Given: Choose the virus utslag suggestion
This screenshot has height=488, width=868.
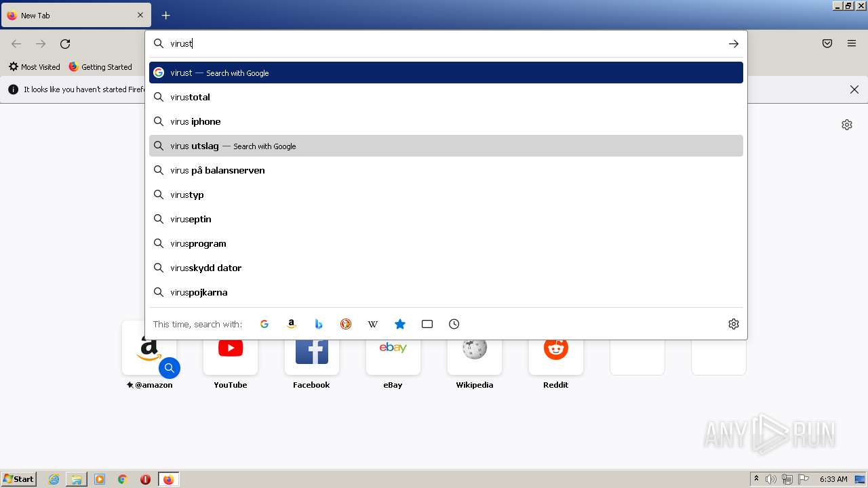Looking at the screenshot, I should point(446,146).
